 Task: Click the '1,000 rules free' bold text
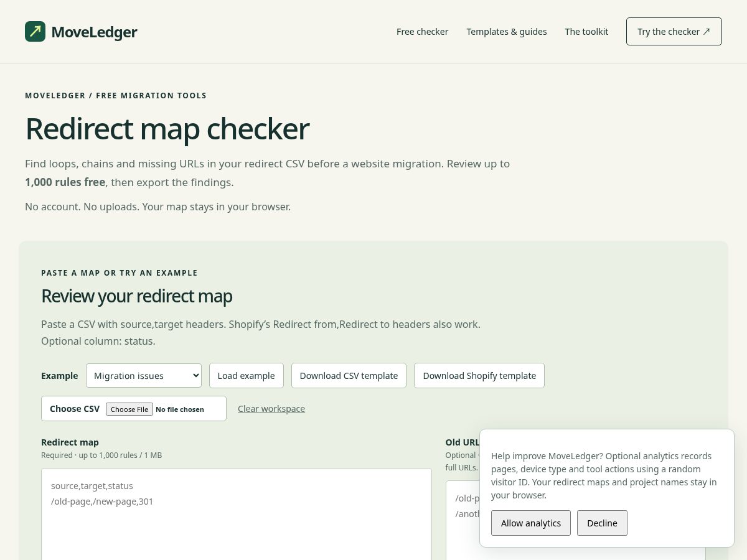tap(65, 183)
